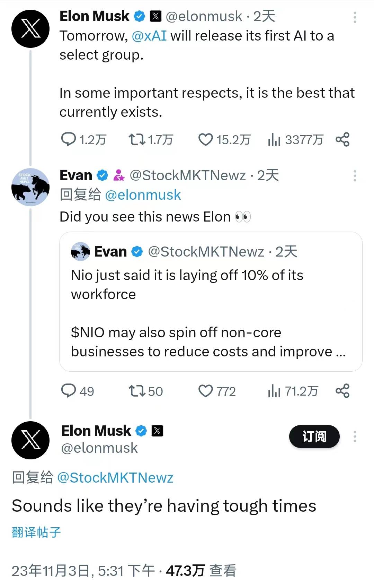Open view analytics for the 3377万 post
374x588 pixels.
pos(274,140)
